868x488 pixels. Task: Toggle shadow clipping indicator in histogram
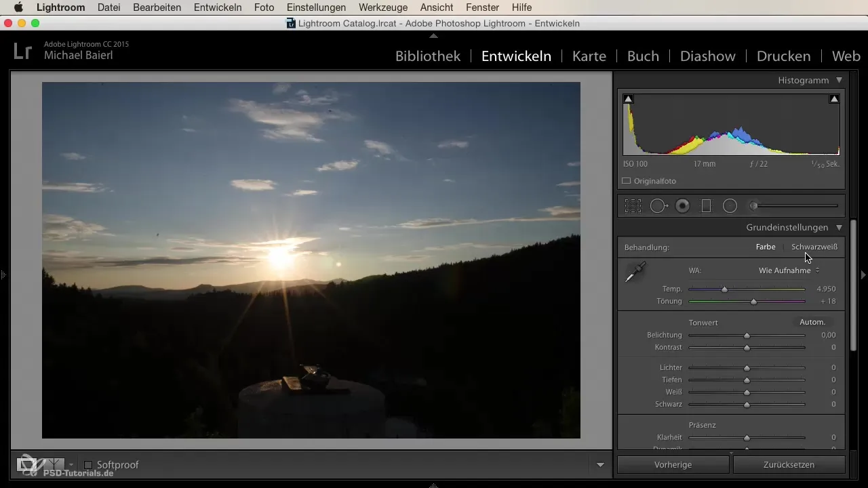[x=628, y=99]
